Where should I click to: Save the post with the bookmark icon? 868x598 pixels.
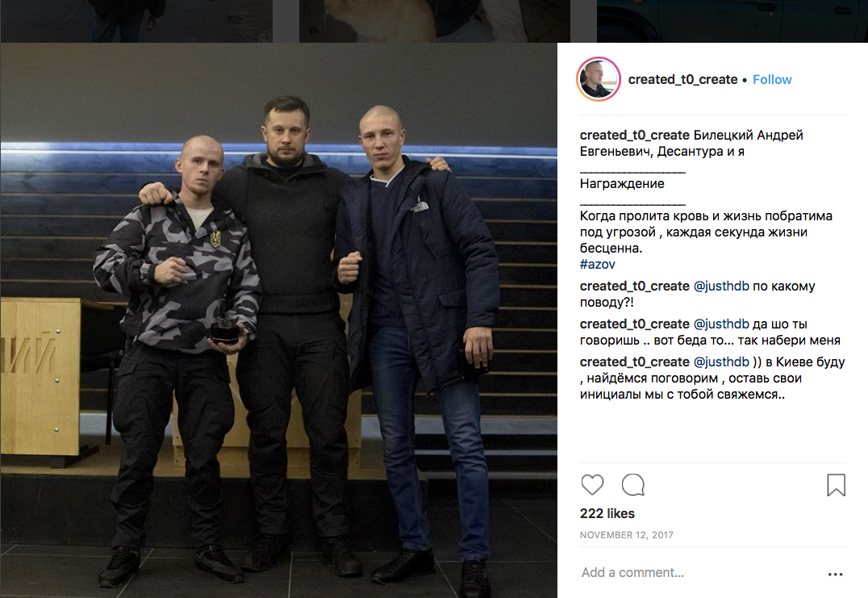coord(836,485)
